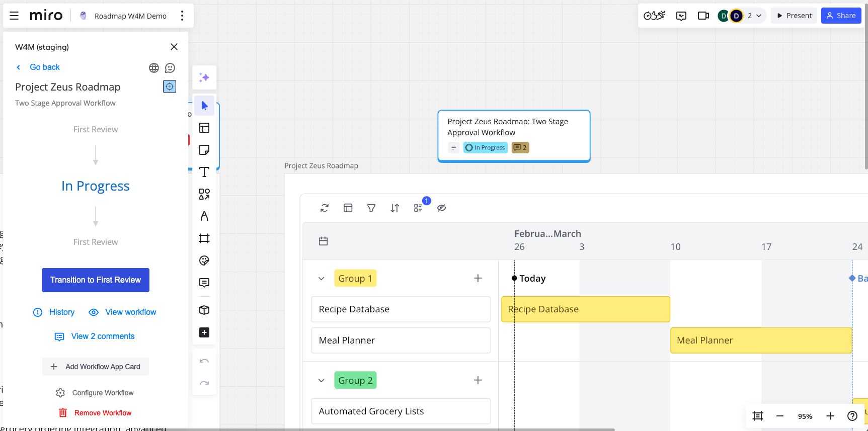Click the Comment tool in toolbar

click(204, 283)
